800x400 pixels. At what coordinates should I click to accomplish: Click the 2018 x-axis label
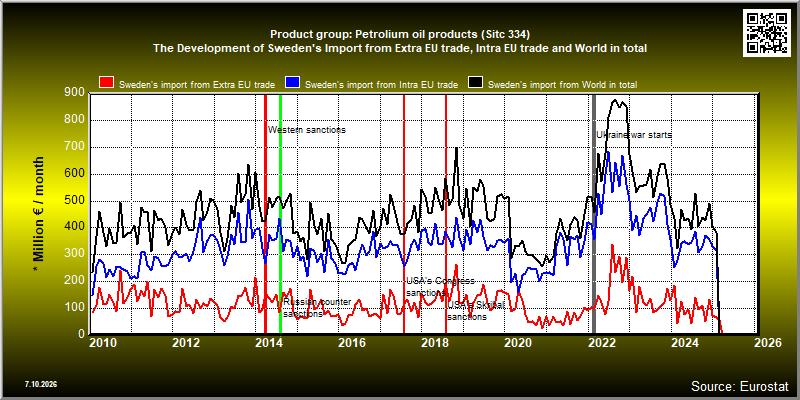(x=436, y=343)
